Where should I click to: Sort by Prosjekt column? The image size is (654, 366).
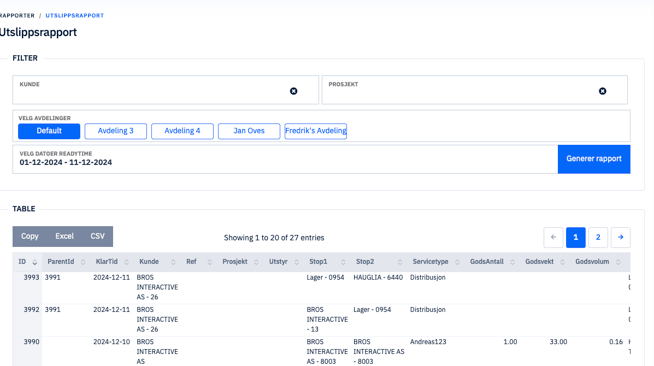[x=240, y=262]
